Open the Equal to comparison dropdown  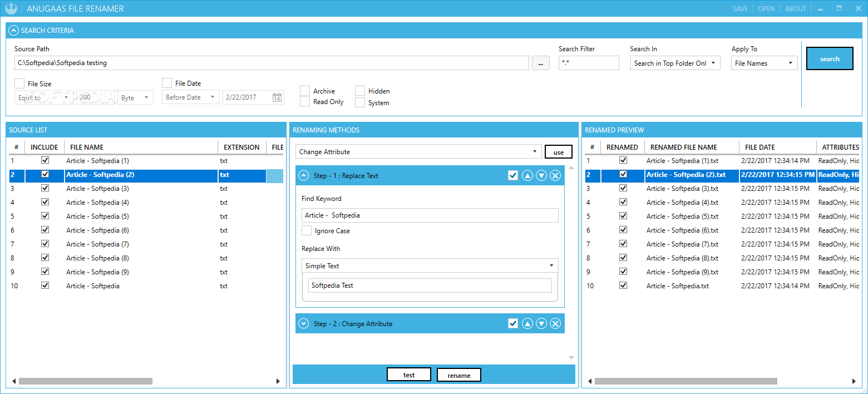coord(44,97)
